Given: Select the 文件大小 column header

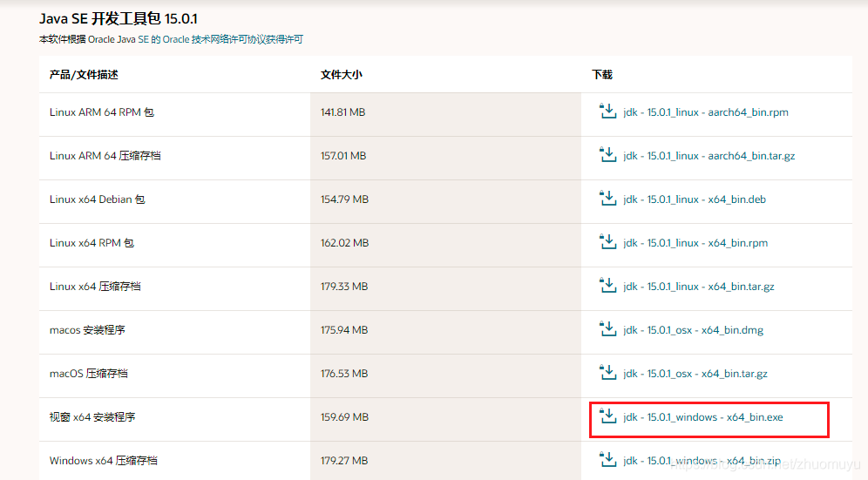Looking at the screenshot, I should 341,75.
